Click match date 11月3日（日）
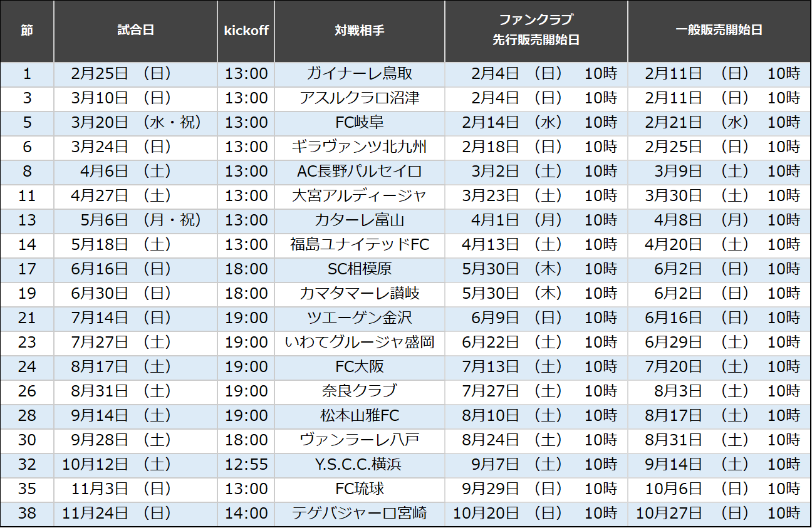 pos(122,489)
